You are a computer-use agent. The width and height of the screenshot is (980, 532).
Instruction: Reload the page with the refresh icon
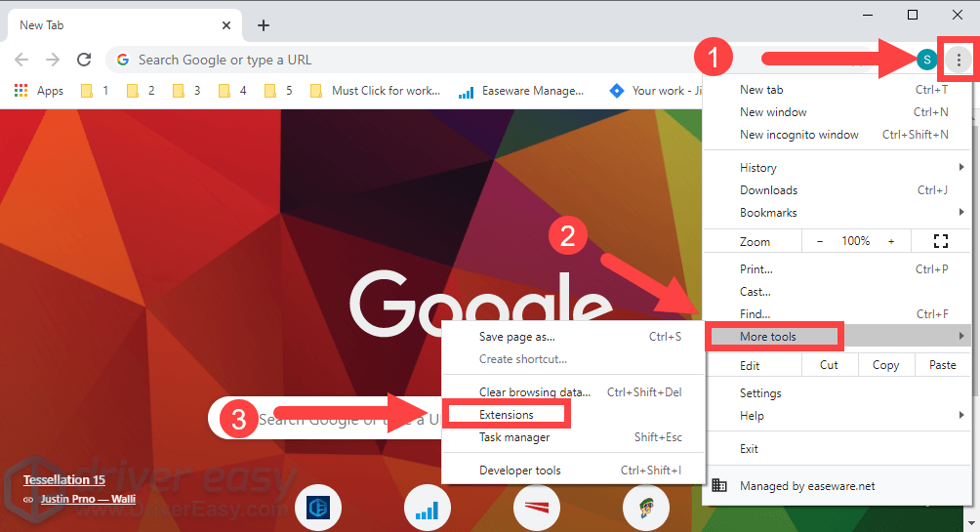tap(84, 60)
